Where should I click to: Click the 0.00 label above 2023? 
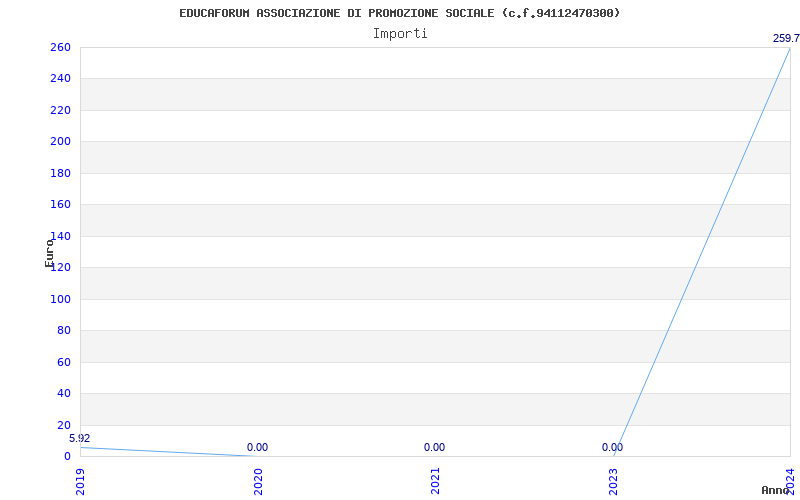pyautogui.click(x=612, y=447)
